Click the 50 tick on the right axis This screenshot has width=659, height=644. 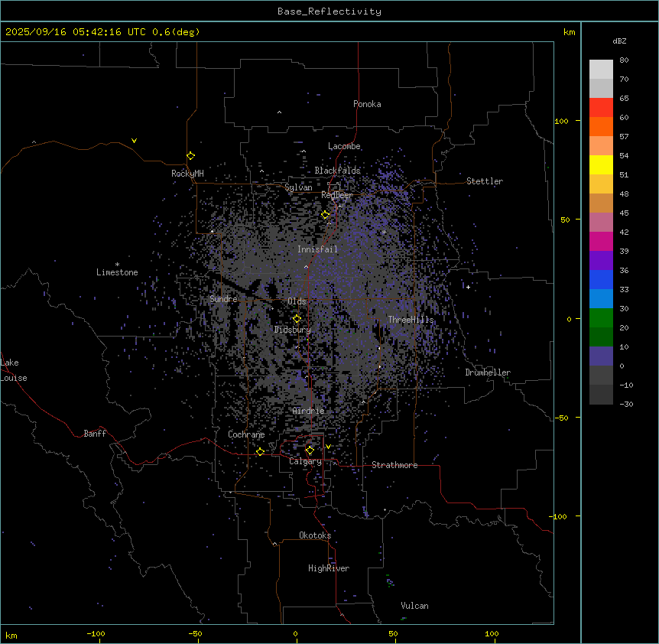click(x=565, y=220)
